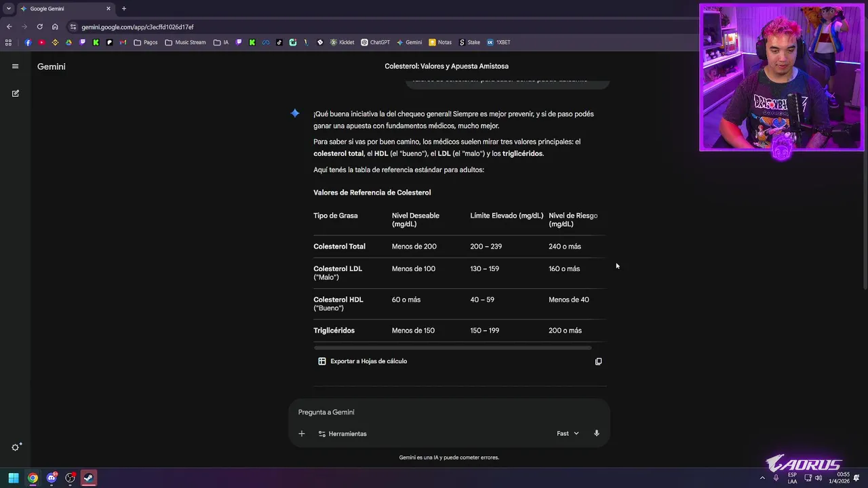
Task: Open the Music Stream bookmarks folder
Action: [185, 42]
